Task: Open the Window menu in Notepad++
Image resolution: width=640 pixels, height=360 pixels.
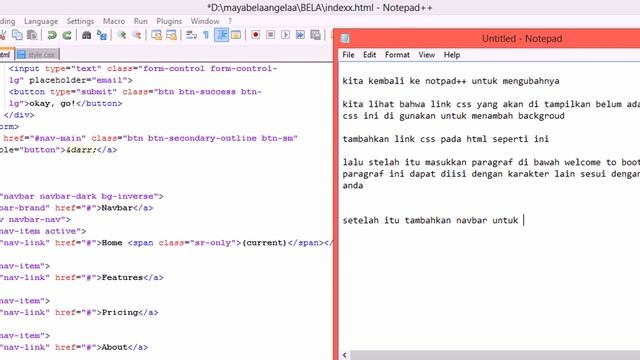Action: pyautogui.click(x=205, y=21)
